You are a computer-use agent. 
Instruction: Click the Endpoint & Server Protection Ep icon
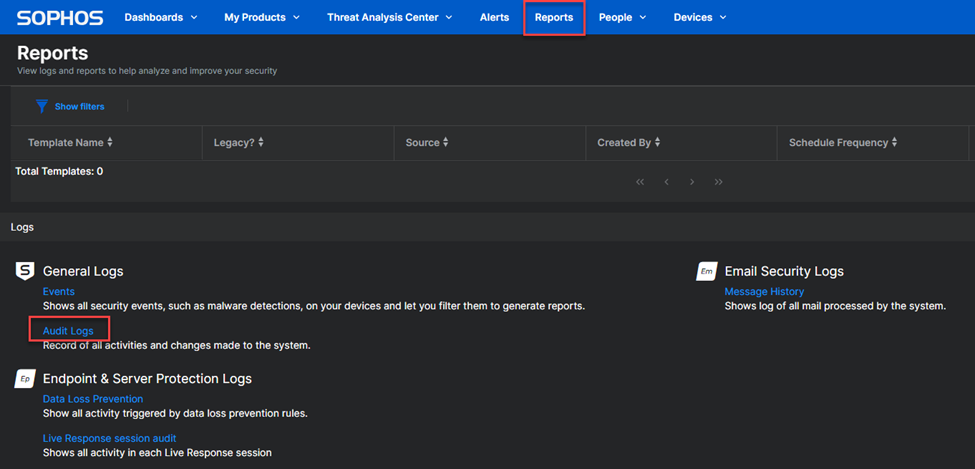[x=25, y=378]
